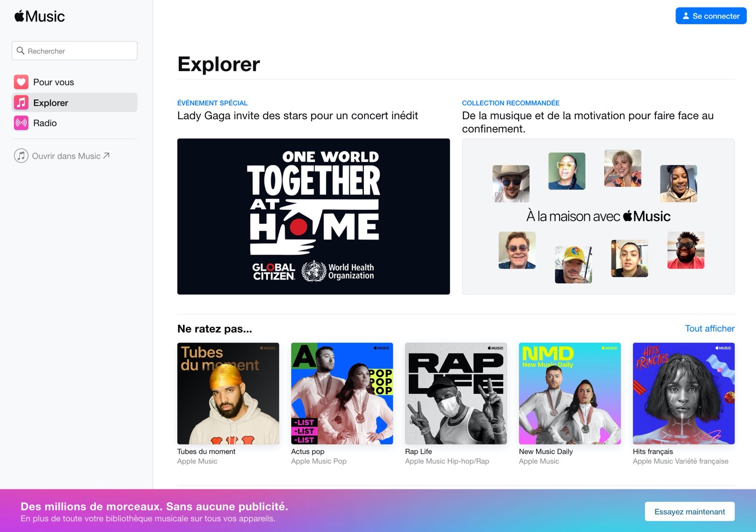The height and width of the screenshot is (532, 756).
Task: Click the Événement spécial label
Action: [212, 103]
